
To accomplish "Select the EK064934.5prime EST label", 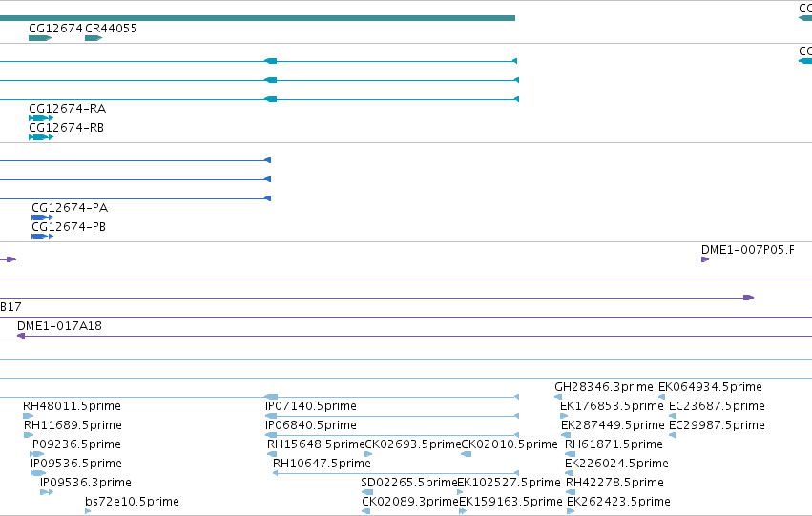I will coord(711,387).
